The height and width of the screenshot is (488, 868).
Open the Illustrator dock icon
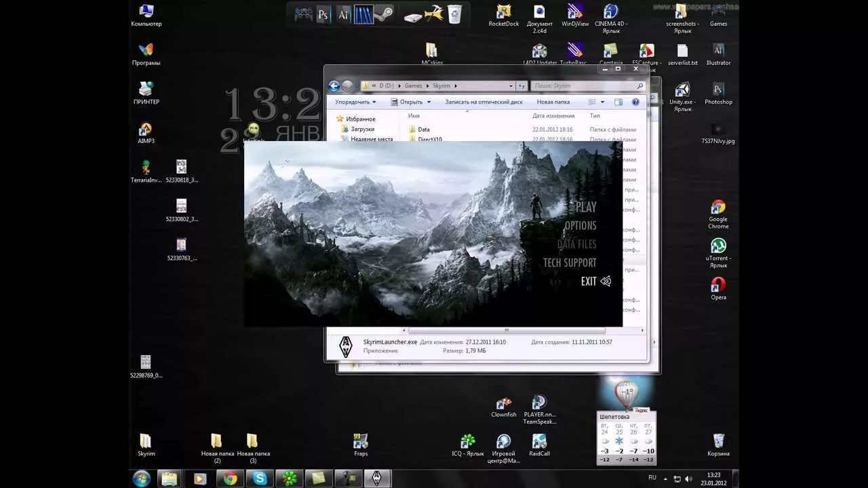344,14
